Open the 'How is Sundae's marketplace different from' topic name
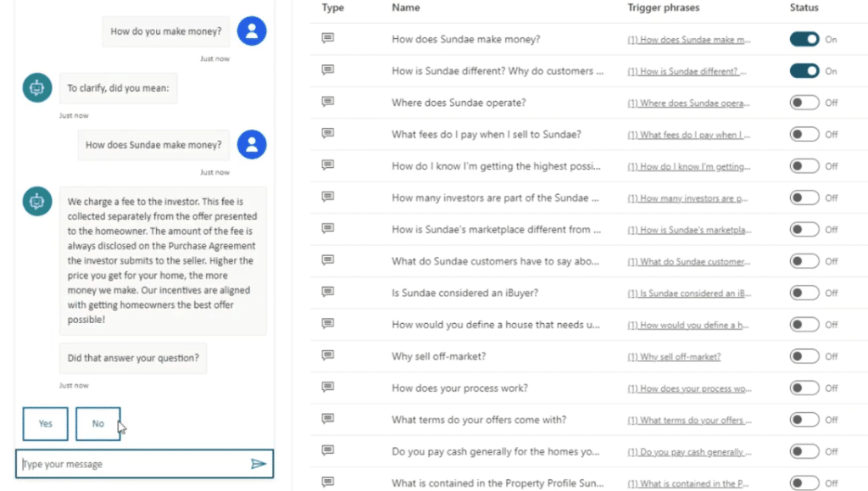 tap(497, 229)
